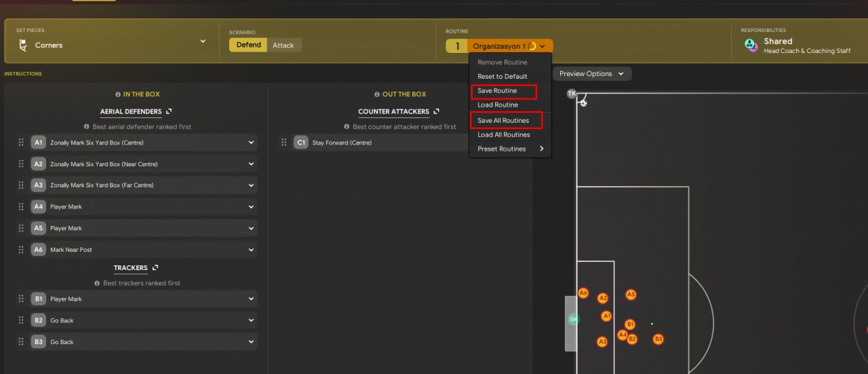Select the Defend scenario
Screen dimensions: 868x374
coord(248,45)
